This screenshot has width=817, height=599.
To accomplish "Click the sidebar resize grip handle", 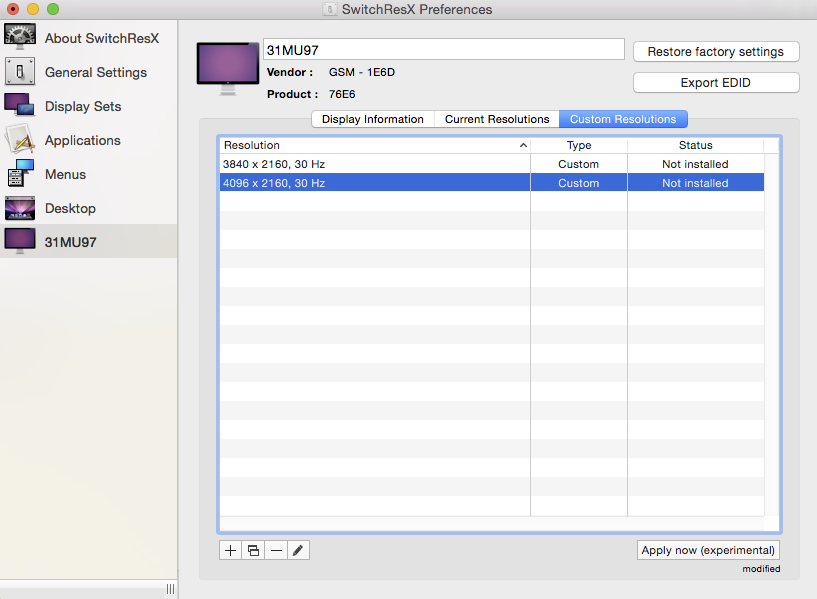I will [x=170, y=589].
